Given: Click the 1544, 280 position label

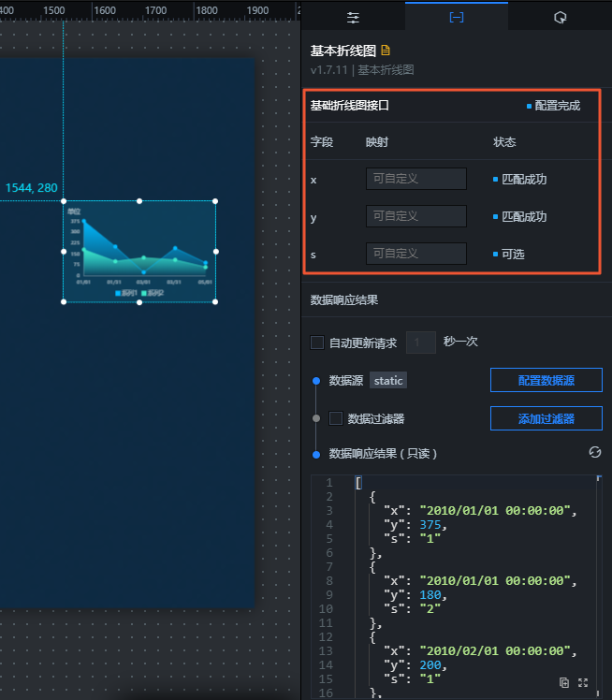Looking at the screenshot, I should pos(31,187).
